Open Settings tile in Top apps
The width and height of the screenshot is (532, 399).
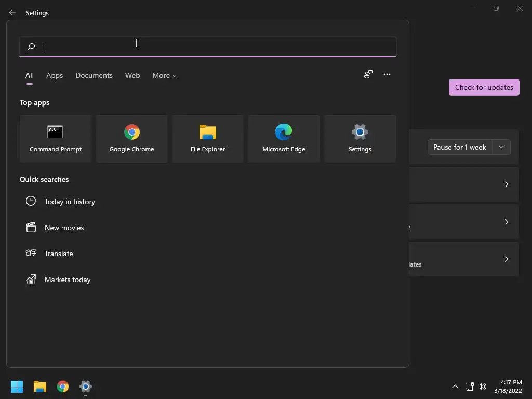pos(360,139)
